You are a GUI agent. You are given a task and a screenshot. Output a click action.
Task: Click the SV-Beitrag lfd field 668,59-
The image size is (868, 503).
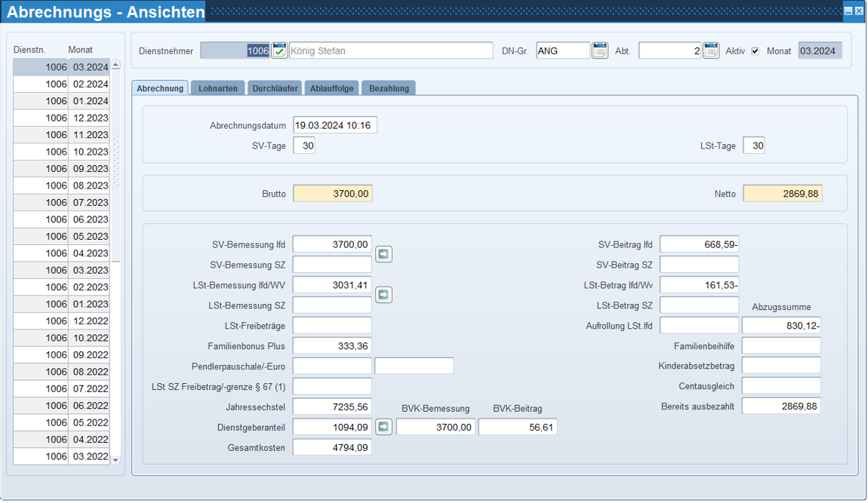point(699,244)
